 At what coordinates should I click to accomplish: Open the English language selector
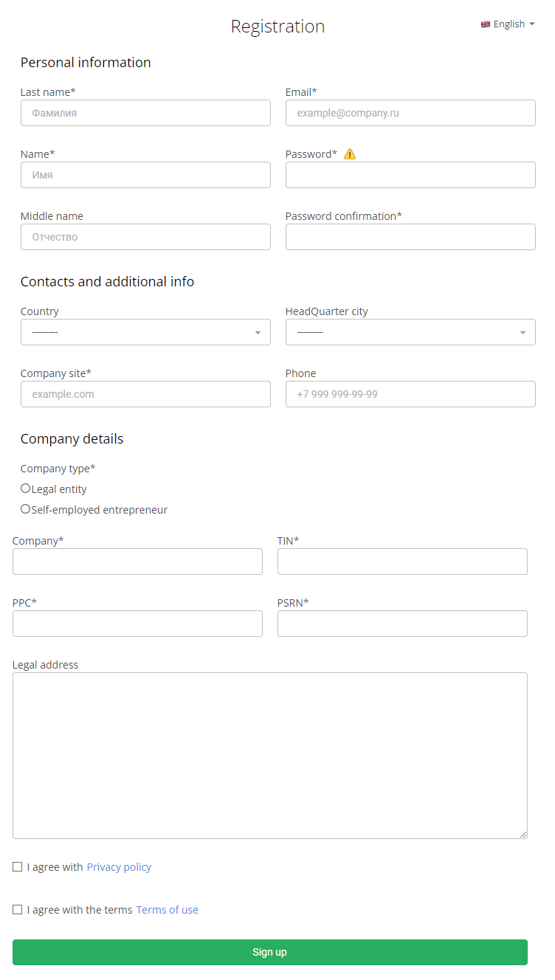coord(509,24)
